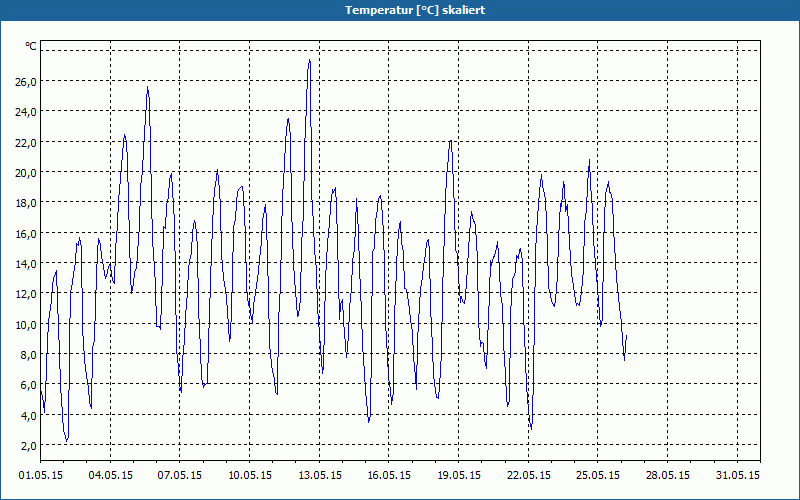Click the 12,0 y-axis label

point(26,293)
